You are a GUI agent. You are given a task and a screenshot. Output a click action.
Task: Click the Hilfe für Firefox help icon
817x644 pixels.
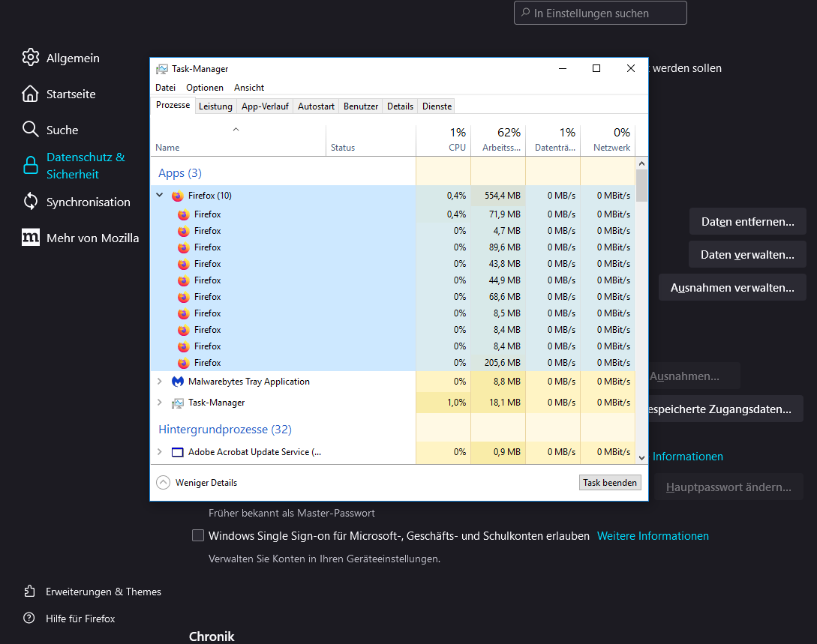click(x=29, y=619)
